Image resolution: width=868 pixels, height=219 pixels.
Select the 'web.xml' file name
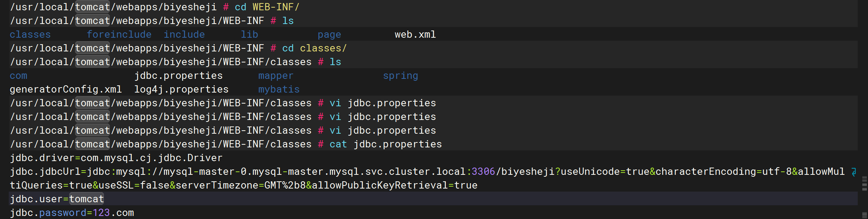click(415, 35)
